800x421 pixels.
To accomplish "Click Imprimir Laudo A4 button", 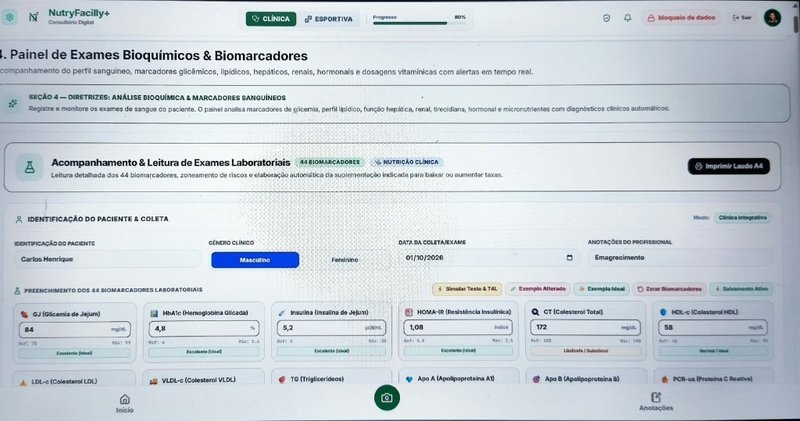I will (729, 166).
